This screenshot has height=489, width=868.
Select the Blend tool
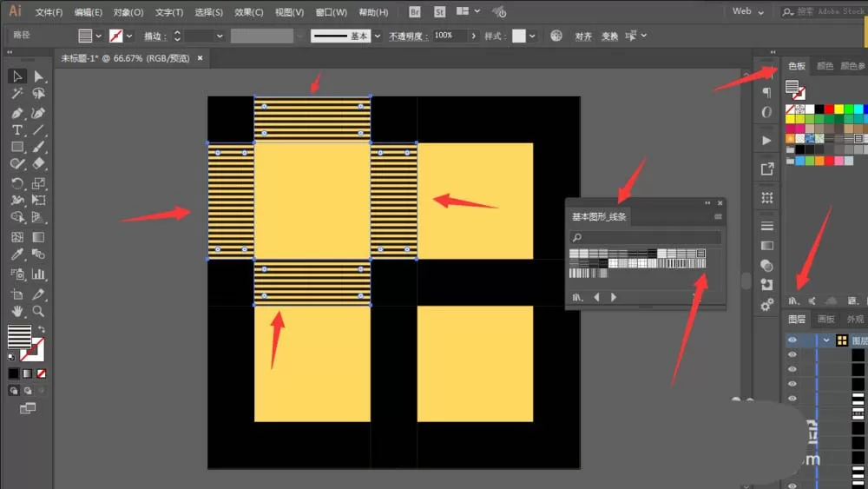(38, 254)
